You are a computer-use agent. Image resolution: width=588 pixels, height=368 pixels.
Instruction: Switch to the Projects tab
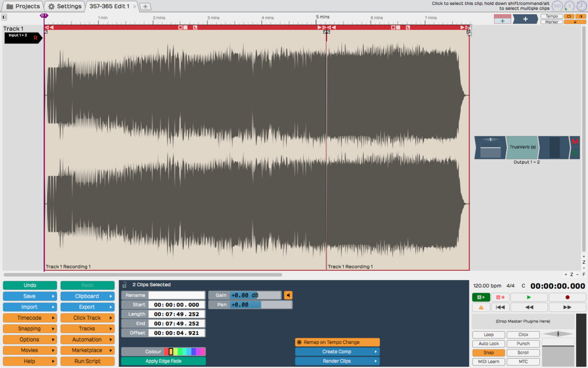(x=23, y=6)
